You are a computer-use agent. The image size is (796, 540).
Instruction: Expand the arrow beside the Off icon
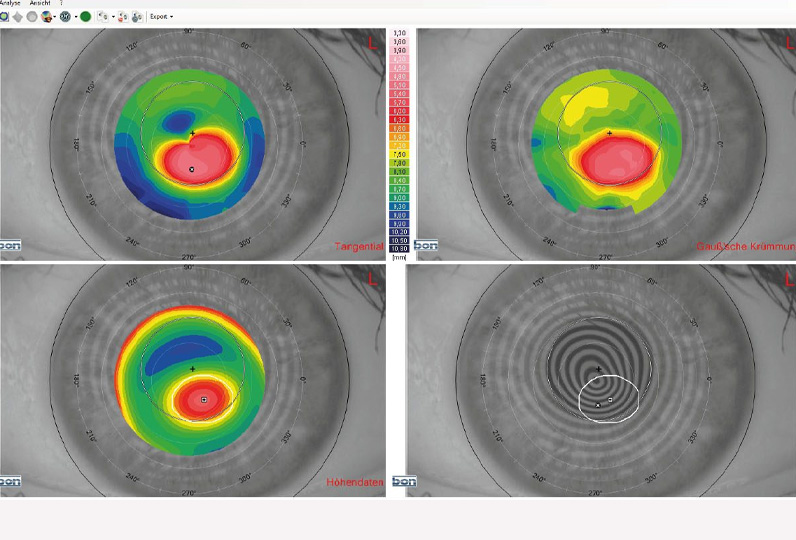click(x=76, y=17)
